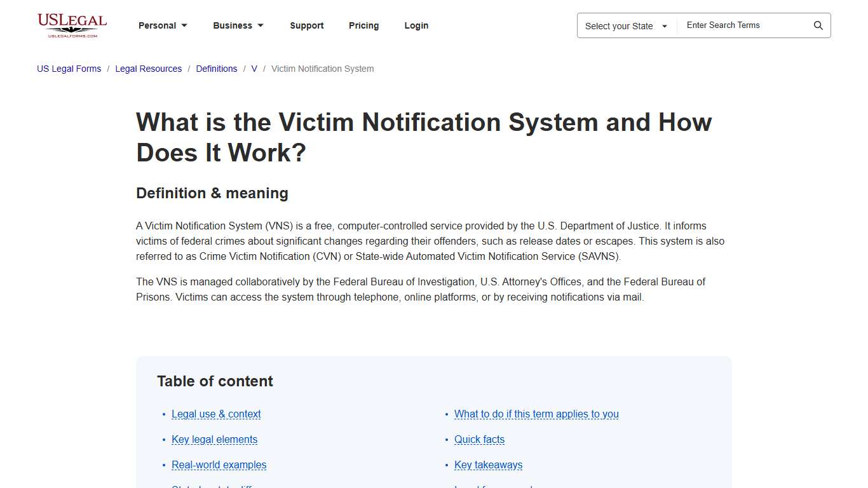Click the USLegal logo
868x488 pixels.
(72, 25)
